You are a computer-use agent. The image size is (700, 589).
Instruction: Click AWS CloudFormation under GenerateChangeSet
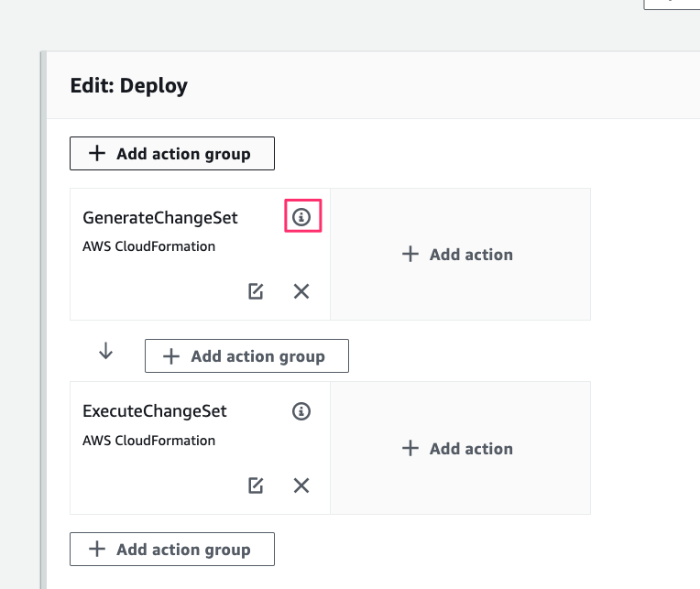pyautogui.click(x=148, y=246)
